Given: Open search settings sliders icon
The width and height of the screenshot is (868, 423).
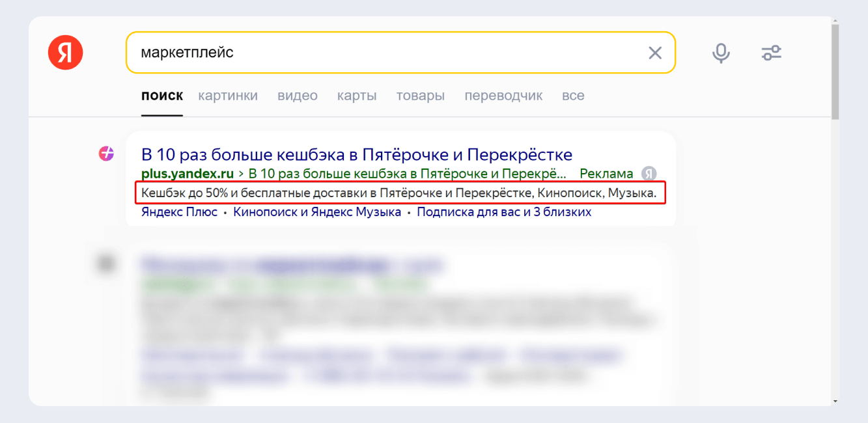Looking at the screenshot, I should [772, 53].
